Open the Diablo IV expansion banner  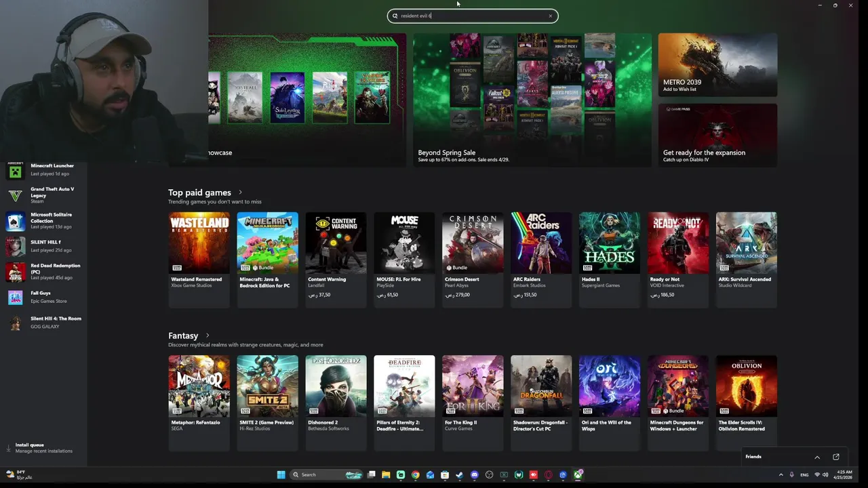[717, 135]
